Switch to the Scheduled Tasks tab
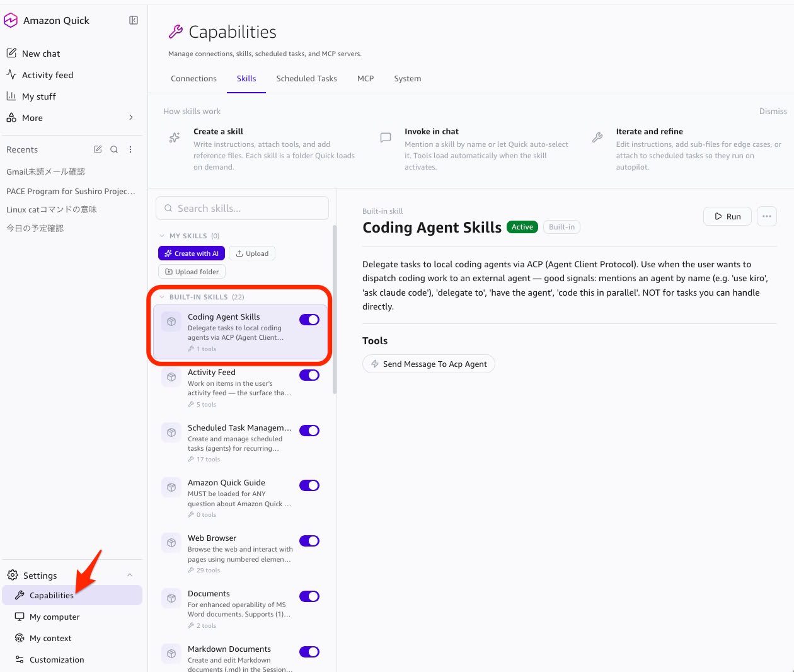 click(x=306, y=79)
